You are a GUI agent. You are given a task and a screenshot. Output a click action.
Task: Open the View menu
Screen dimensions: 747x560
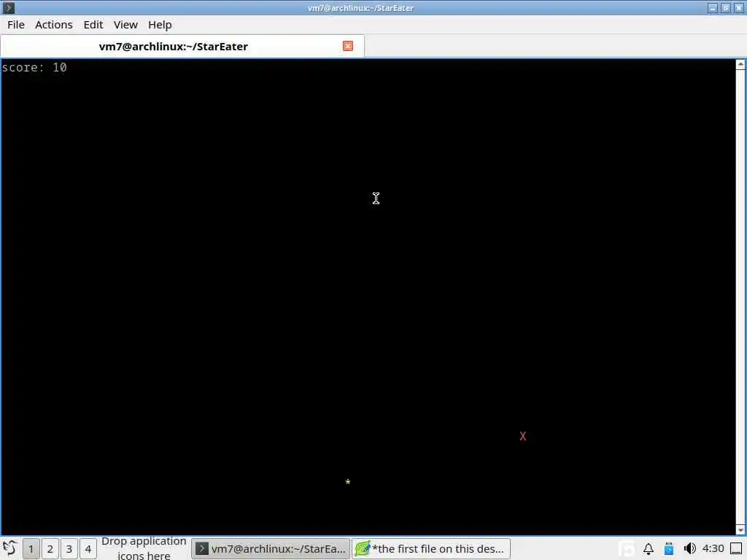pyautogui.click(x=125, y=25)
